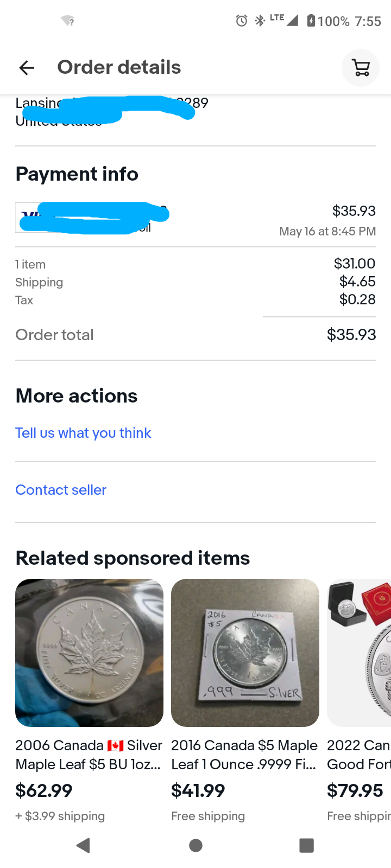This screenshot has height=868, width=391.
Task: Tap Contact seller link
Action: [61, 490]
